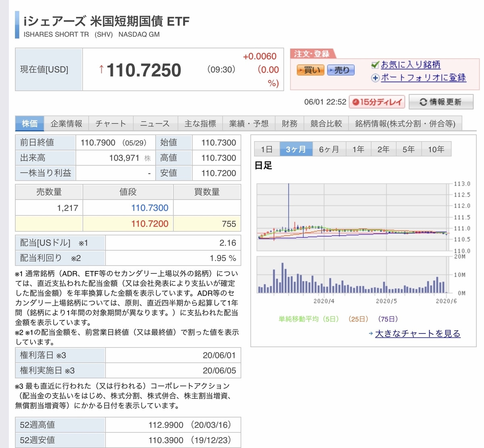484x448 pixels.
Task: Click the 情報更新 refresh button
Action: (x=441, y=102)
